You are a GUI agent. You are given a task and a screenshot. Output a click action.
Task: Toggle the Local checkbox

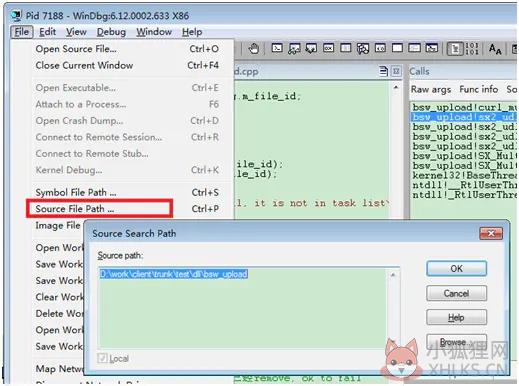tap(102, 359)
